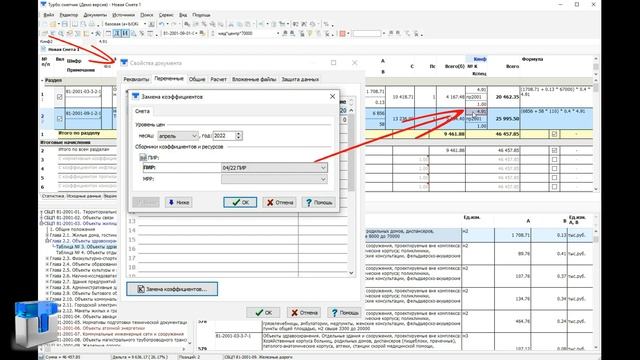Click the Ниже button

point(178,202)
